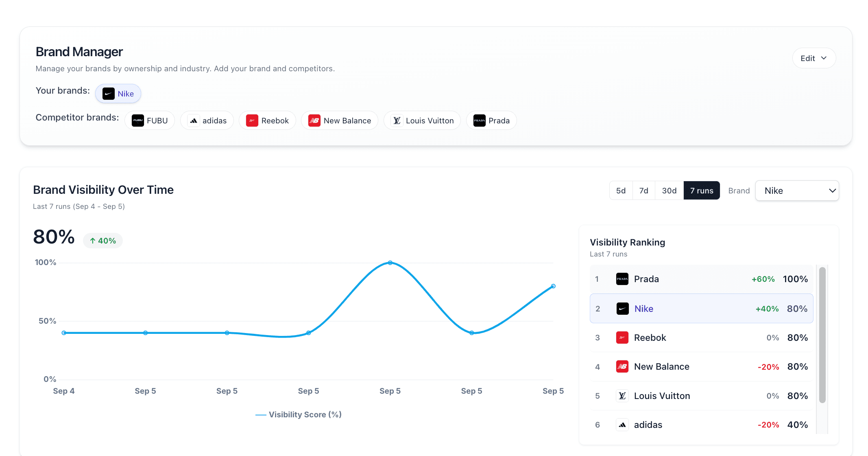Viewport: 868px width, 456px height.
Task: Click the Nike logo icon in Your brands
Action: 108,94
